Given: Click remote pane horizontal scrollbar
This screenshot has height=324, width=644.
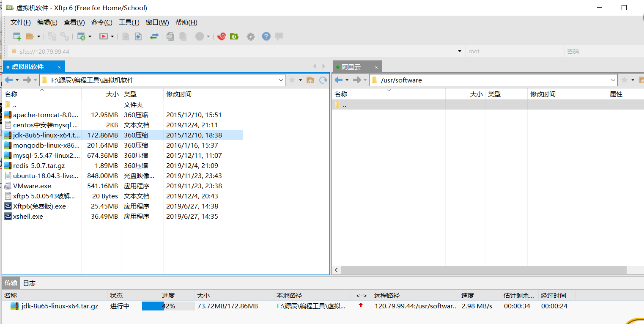Looking at the screenshot, I should [x=483, y=270].
